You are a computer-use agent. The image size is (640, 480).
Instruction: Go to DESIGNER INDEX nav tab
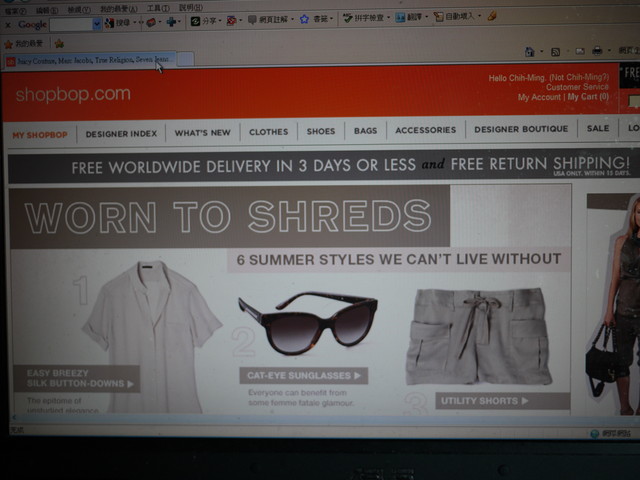click(x=121, y=134)
